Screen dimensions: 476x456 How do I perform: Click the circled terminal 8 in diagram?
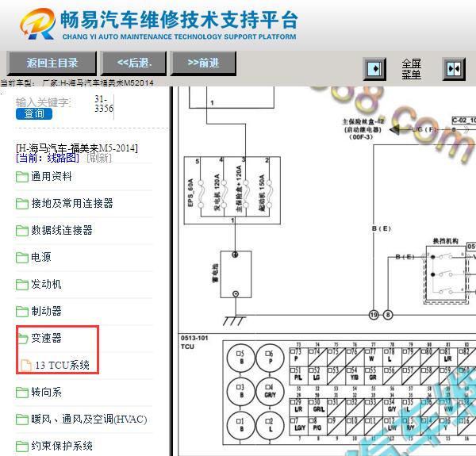(388, 315)
